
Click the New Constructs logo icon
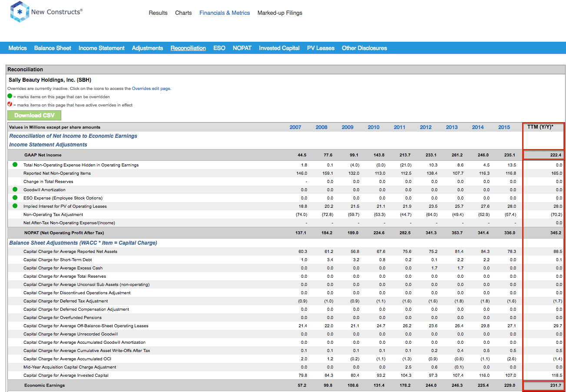click(20, 12)
